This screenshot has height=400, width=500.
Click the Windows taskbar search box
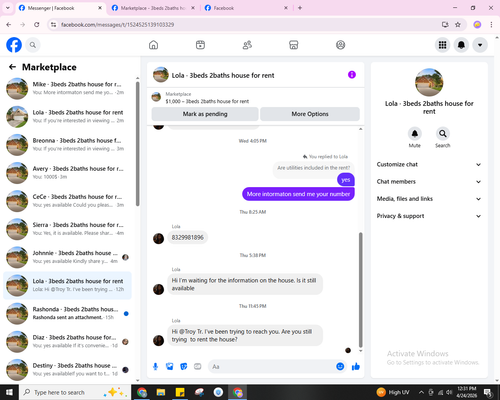pos(75,392)
